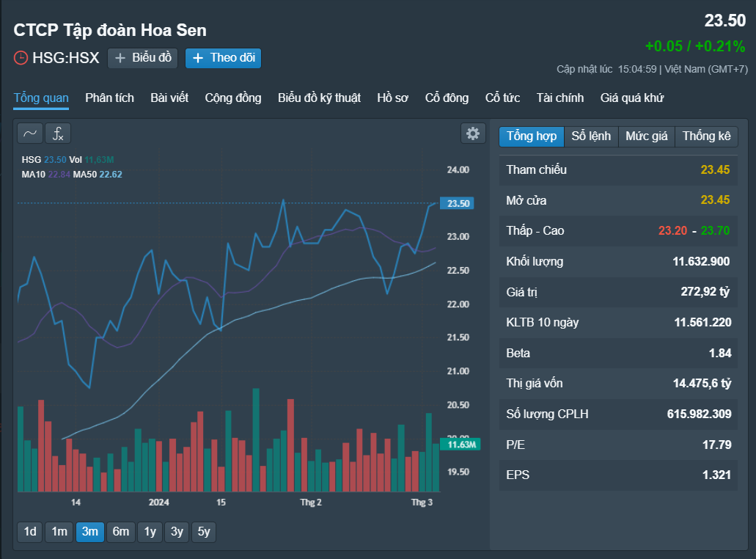Set chart range to 1d

pos(30,532)
